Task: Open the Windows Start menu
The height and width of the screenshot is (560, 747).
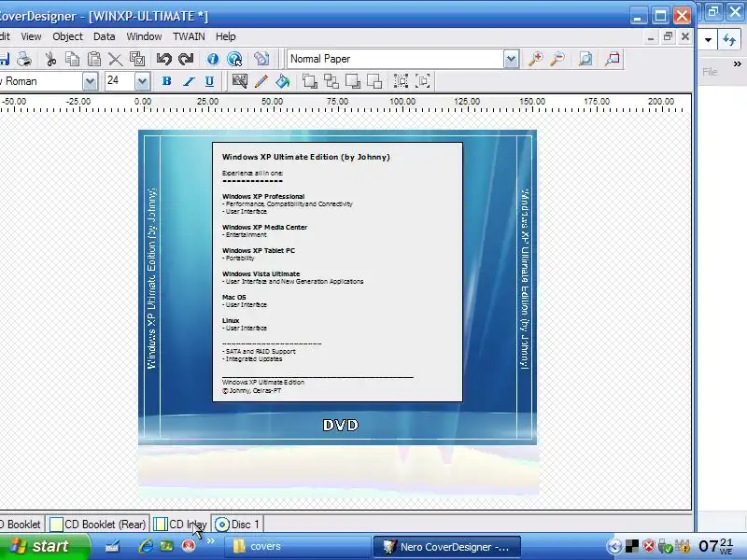Action: [x=44, y=546]
